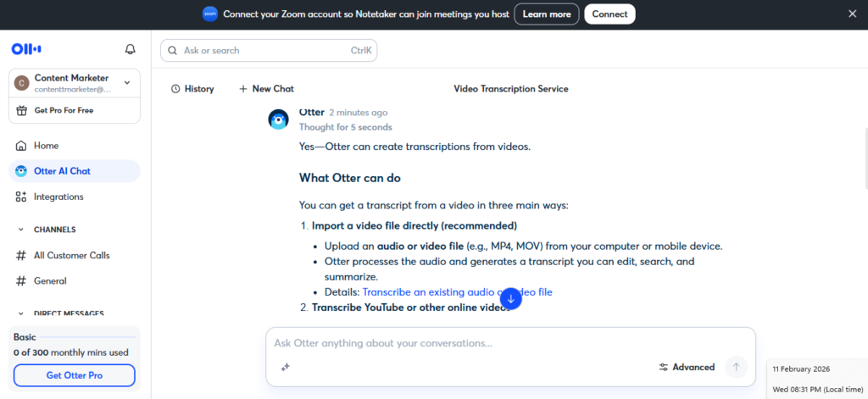Click the What Otter can do heading
868x399 pixels.
pos(350,178)
